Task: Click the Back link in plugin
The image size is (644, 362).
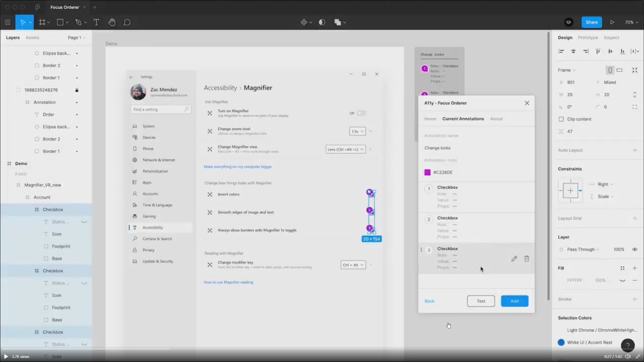Action: 429,301
